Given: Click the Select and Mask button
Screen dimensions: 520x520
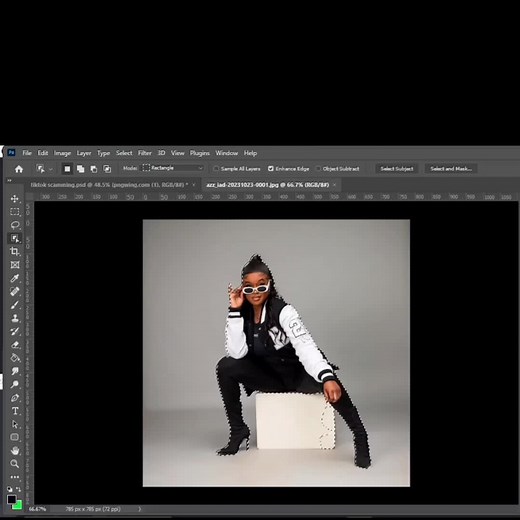Looking at the screenshot, I should [451, 169].
